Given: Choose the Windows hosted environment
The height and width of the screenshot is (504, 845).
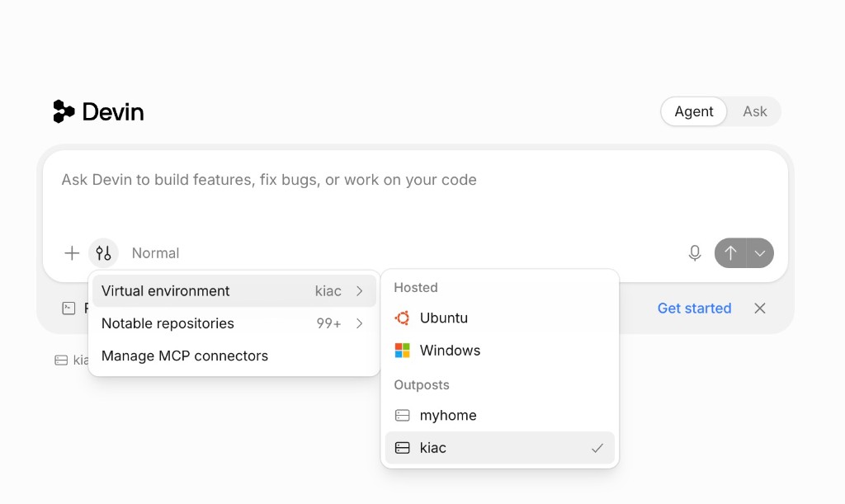Looking at the screenshot, I should (x=499, y=350).
